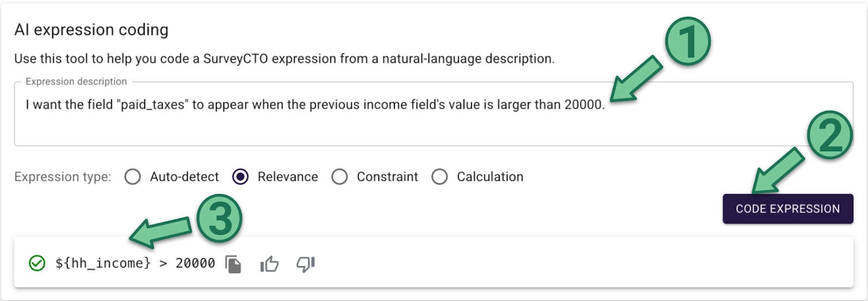Click the arrow pointing at CODE EXPRESSION
The image size is (868, 301).
(x=777, y=171)
